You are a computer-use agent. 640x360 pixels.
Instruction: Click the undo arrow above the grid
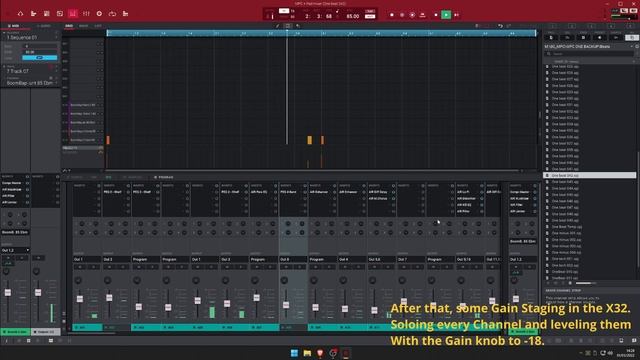pos(500,26)
